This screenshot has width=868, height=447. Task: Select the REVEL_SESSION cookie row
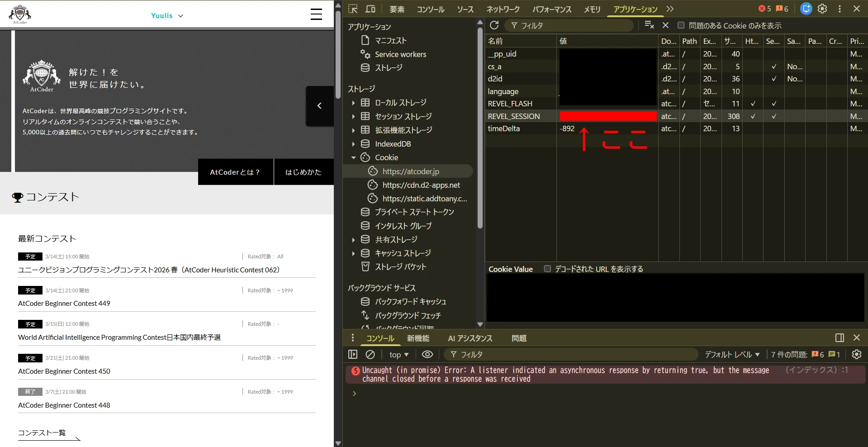pos(676,116)
